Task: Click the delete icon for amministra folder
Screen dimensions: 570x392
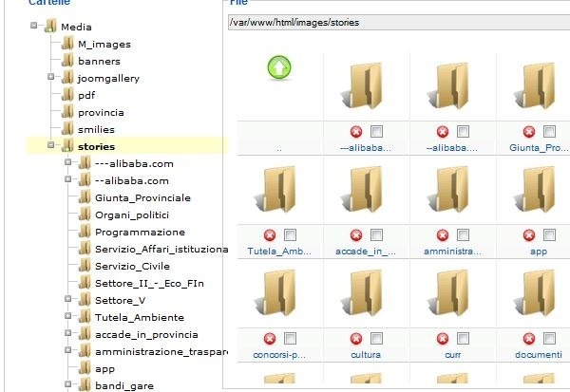Action: [x=441, y=234]
